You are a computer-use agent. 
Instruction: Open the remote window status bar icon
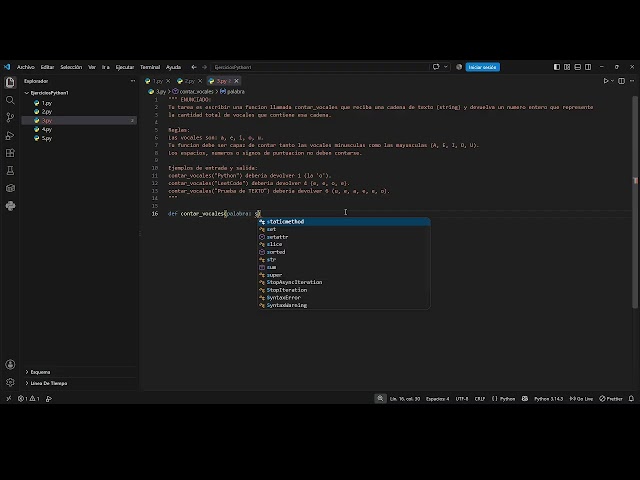(9, 398)
